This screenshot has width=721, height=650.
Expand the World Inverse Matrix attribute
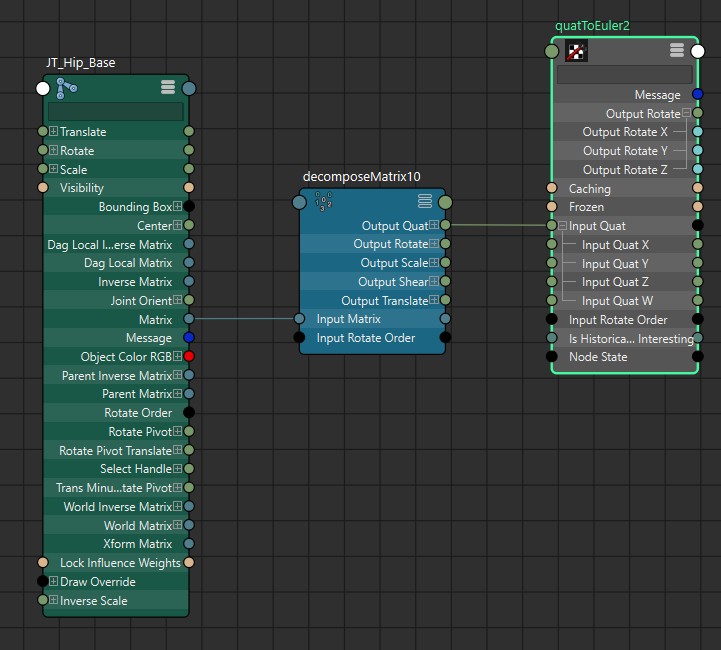(177, 506)
